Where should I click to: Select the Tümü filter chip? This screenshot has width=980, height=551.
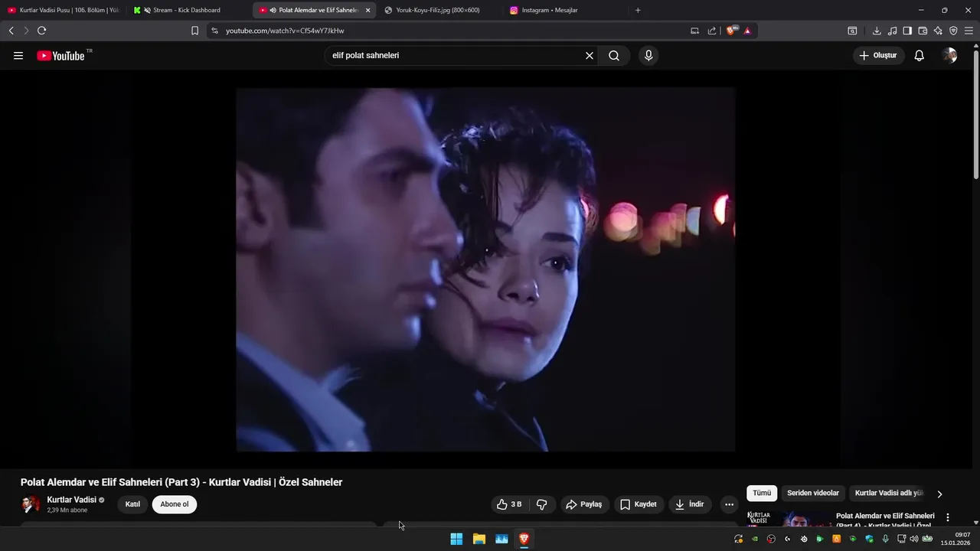(762, 494)
